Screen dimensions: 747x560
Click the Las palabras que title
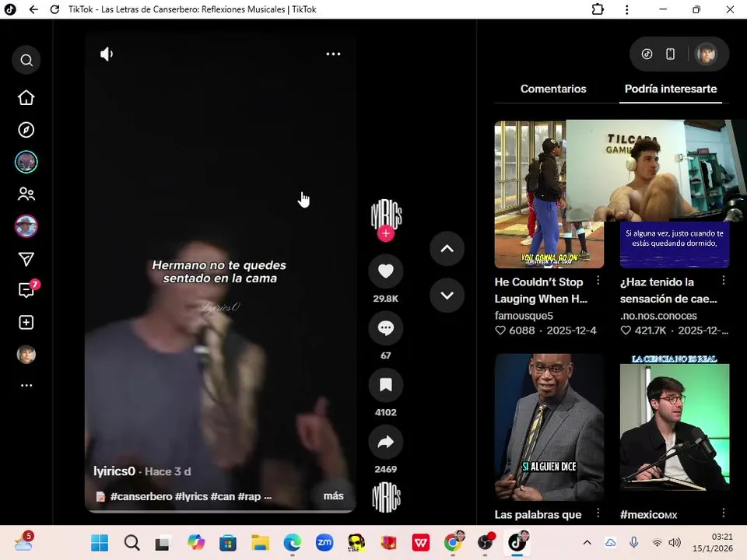538,514
